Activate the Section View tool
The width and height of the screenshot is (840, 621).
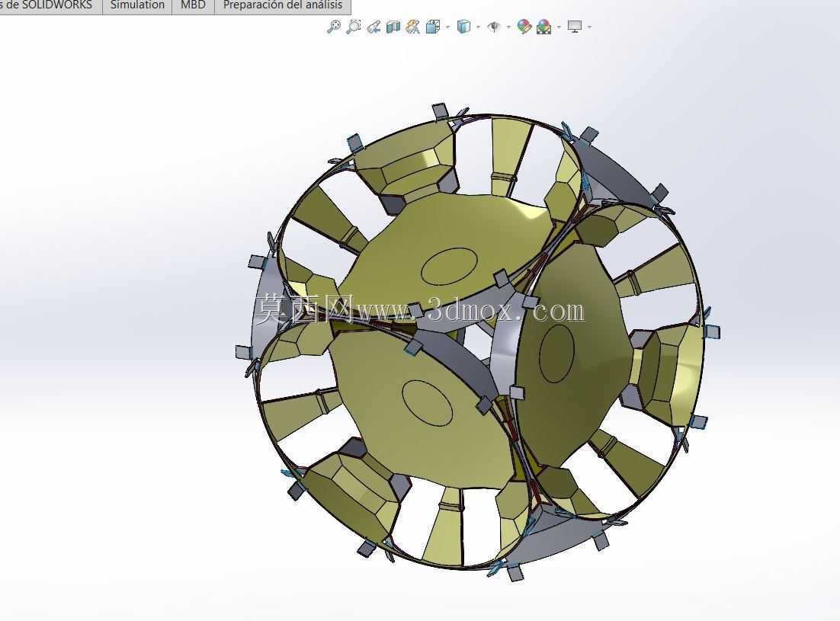pos(393,27)
